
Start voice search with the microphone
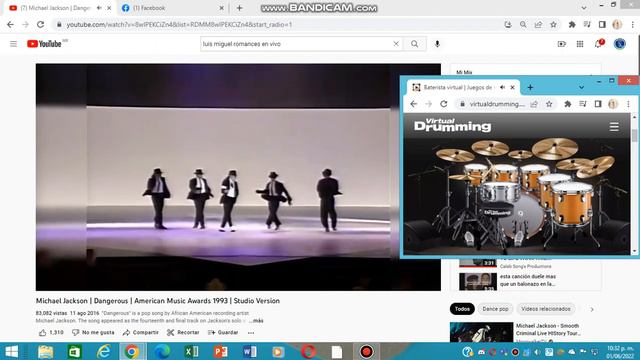(x=437, y=44)
